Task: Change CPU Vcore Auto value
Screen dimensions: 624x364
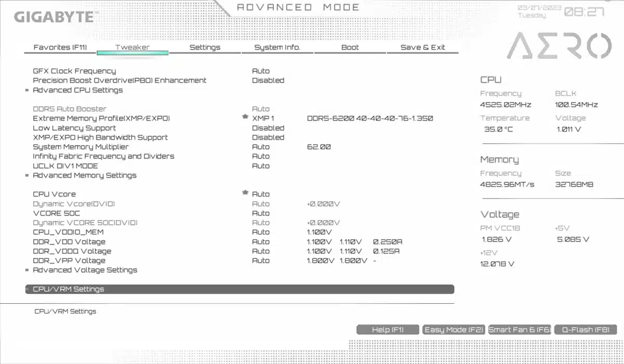Action: point(261,194)
